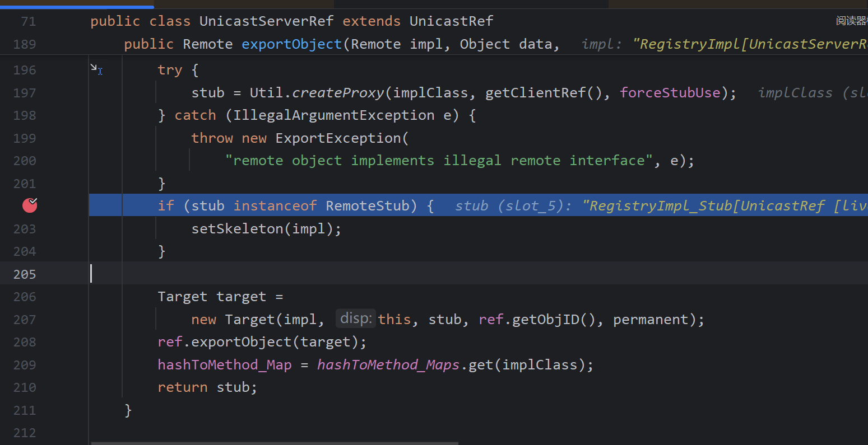Viewport: 868px width, 445px height.
Task: Click the return keyword on line 210
Action: pyautogui.click(x=183, y=387)
